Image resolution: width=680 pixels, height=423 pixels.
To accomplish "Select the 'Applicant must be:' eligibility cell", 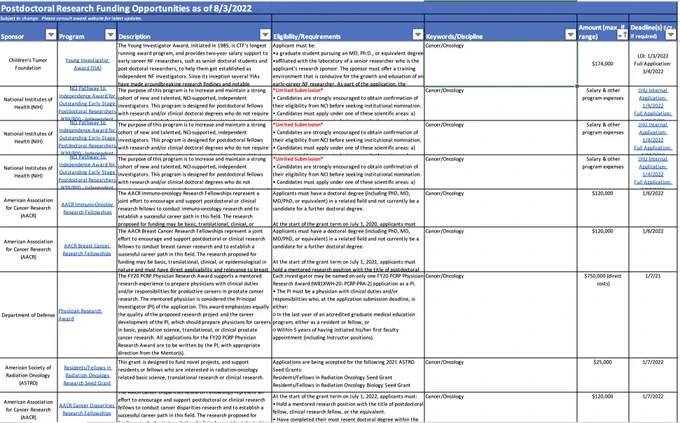I will 348,64.
